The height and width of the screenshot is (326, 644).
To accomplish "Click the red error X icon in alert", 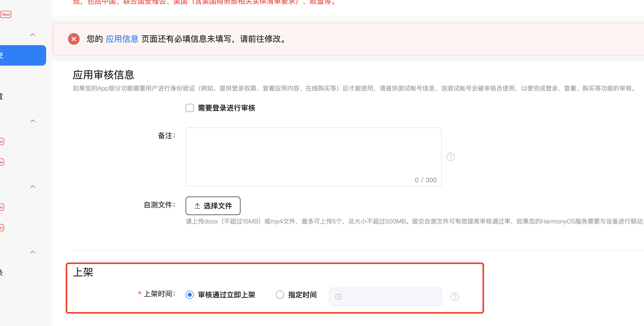I will tap(74, 39).
